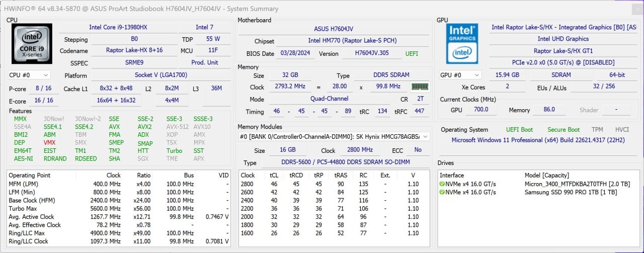The width and height of the screenshot is (644, 253).
Task: Select the Raptor Lake-HX 8+16 codename field
Action: (134, 50)
